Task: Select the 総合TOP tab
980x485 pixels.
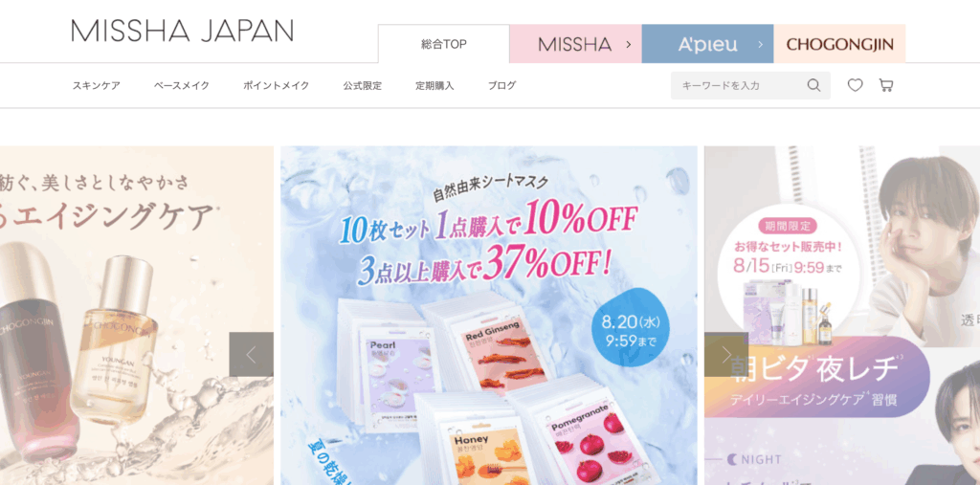Action: click(444, 44)
